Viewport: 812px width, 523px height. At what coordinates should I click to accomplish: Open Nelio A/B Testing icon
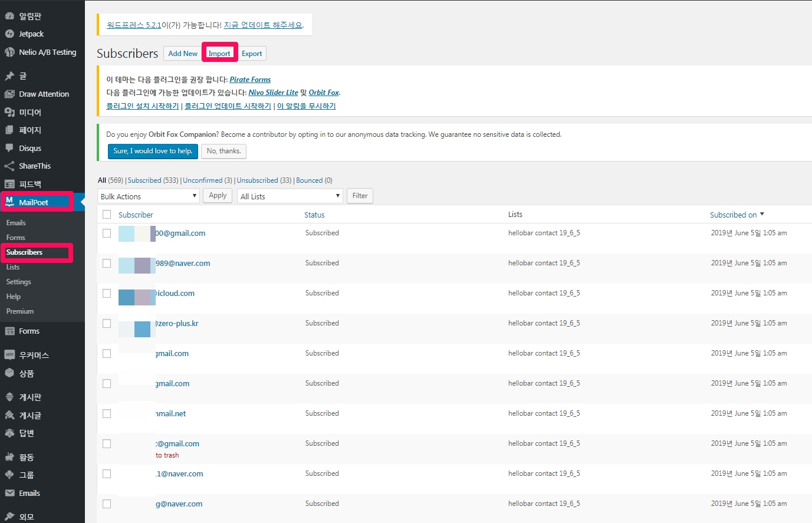(x=9, y=52)
